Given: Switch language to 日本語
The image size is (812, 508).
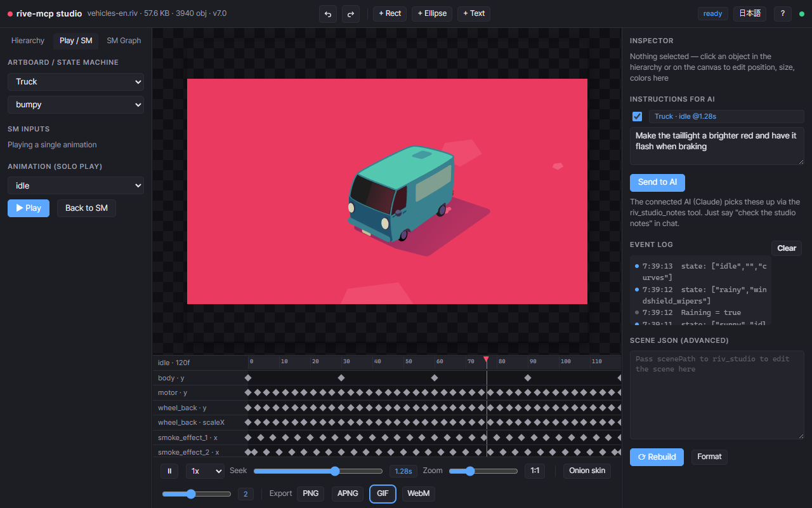Looking at the screenshot, I should (x=750, y=13).
